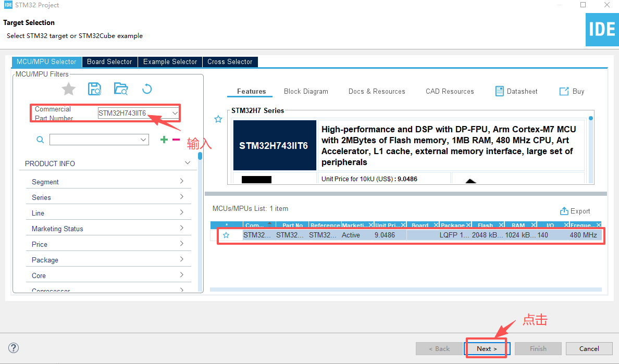Viewport: 619px width, 364px height.
Task: Open the Commercial Part Number dropdown
Action: pos(175,113)
